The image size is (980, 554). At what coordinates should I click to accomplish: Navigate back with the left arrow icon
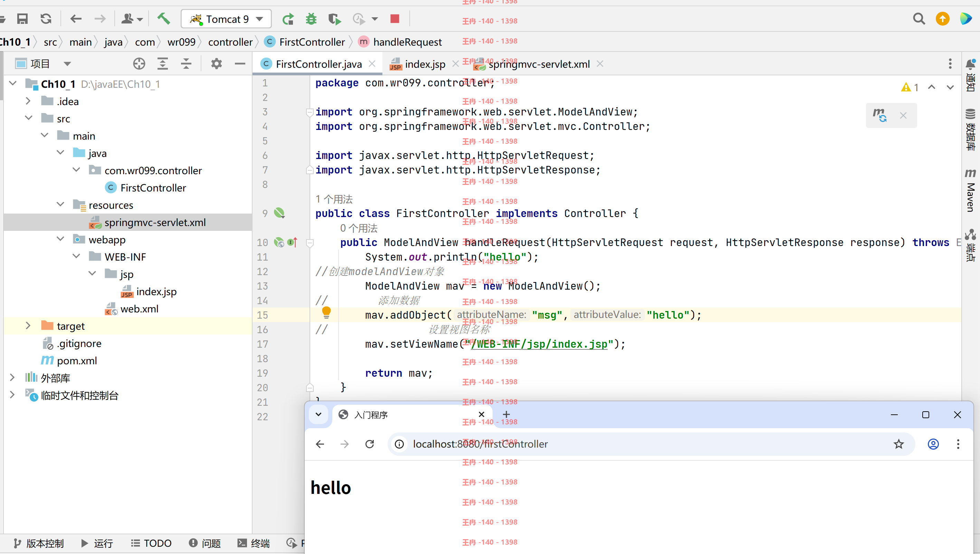pos(76,19)
